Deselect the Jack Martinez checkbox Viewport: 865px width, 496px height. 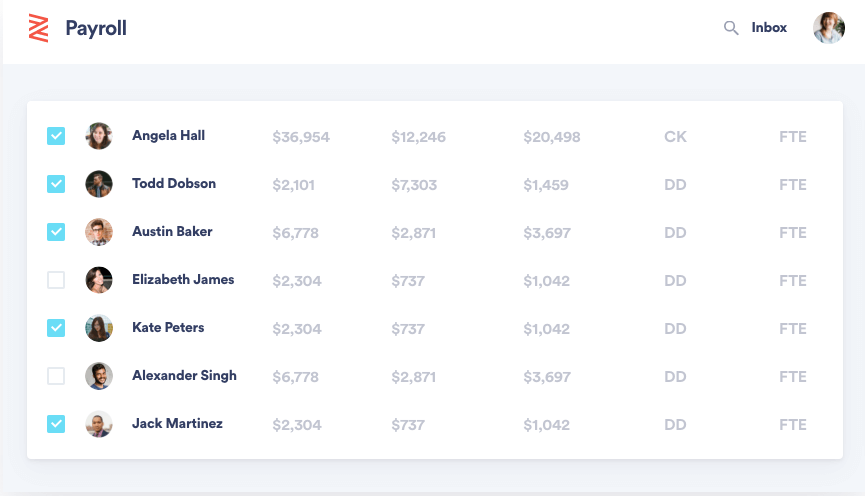(x=56, y=424)
